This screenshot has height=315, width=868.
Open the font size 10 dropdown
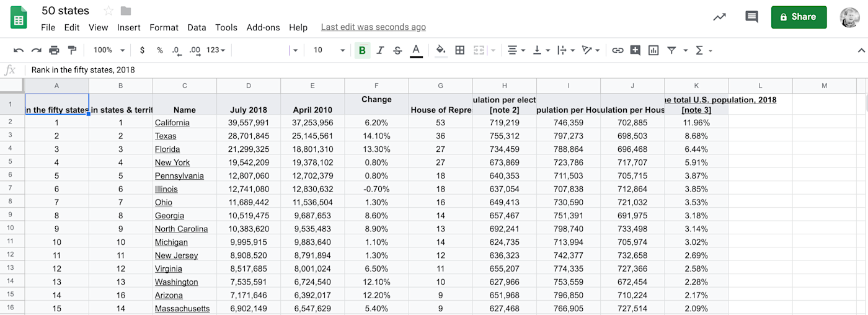pyautogui.click(x=329, y=50)
